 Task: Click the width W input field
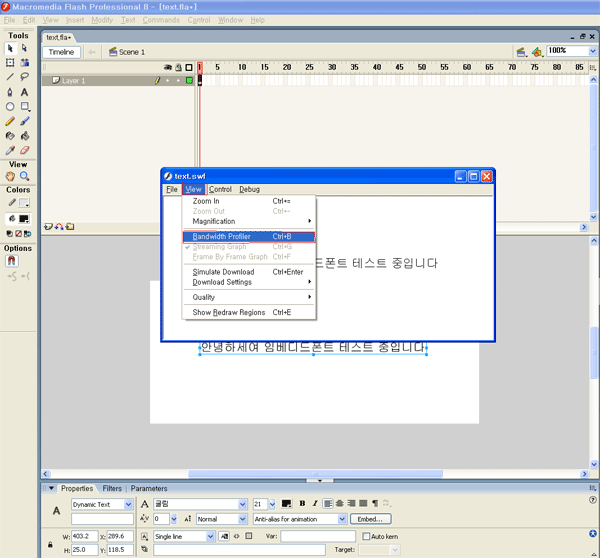click(x=85, y=536)
